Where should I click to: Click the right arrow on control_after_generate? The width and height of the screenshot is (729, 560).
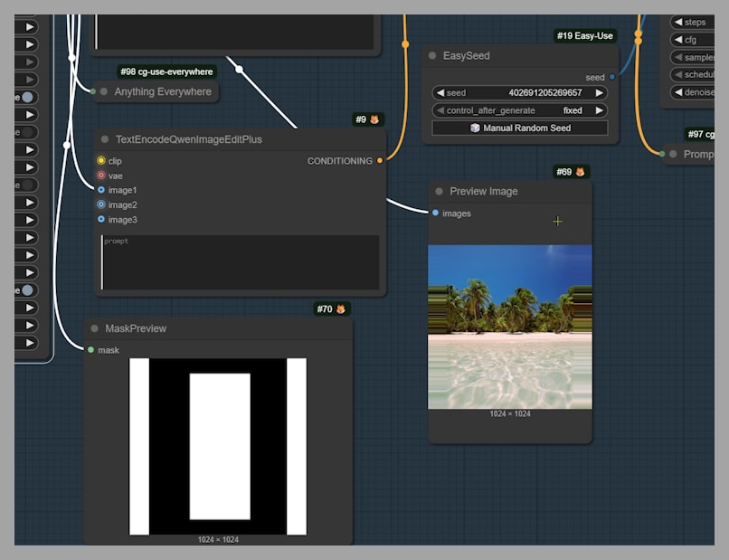click(599, 110)
